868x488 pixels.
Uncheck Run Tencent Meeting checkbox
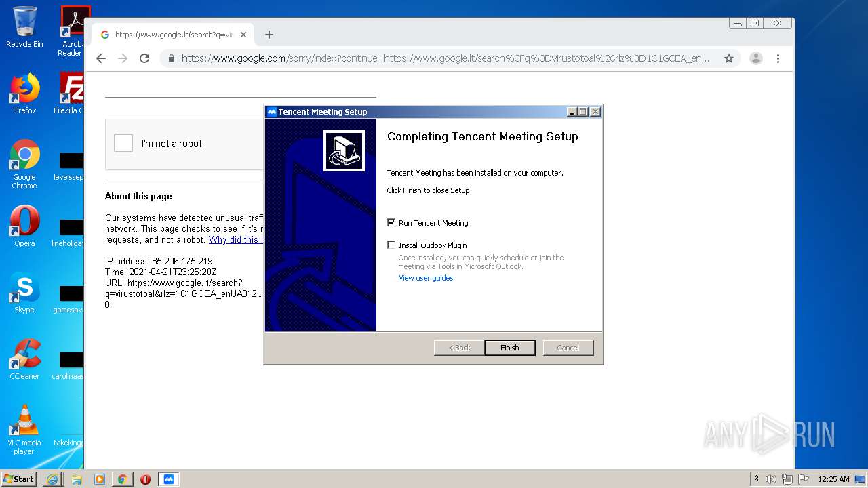click(391, 222)
